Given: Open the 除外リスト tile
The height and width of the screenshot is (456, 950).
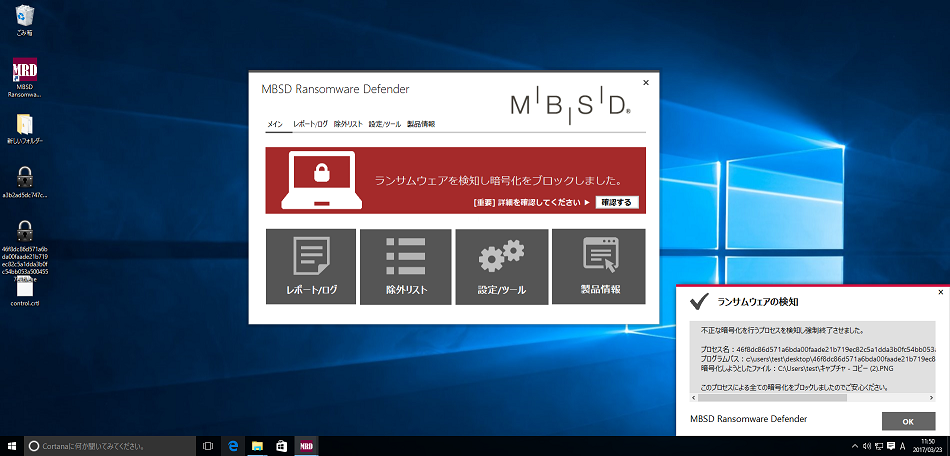Looking at the screenshot, I should pyautogui.click(x=406, y=265).
